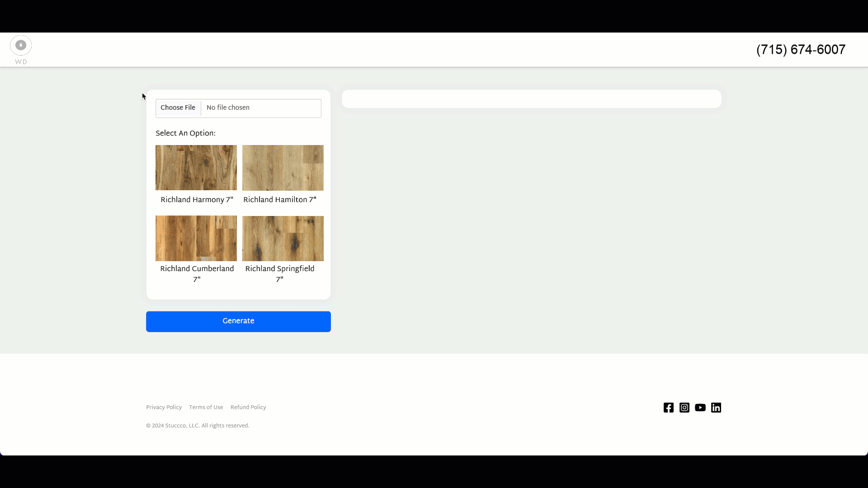Viewport: 868px width, 488px height.
Task: Click the Facebook icon in footer
Action: 668,407
